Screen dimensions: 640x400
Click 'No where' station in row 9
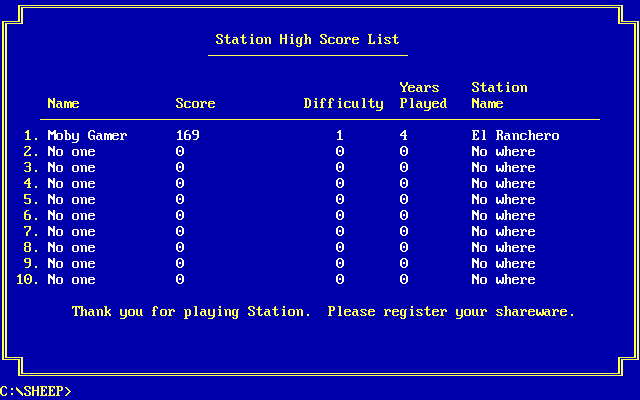503,263
